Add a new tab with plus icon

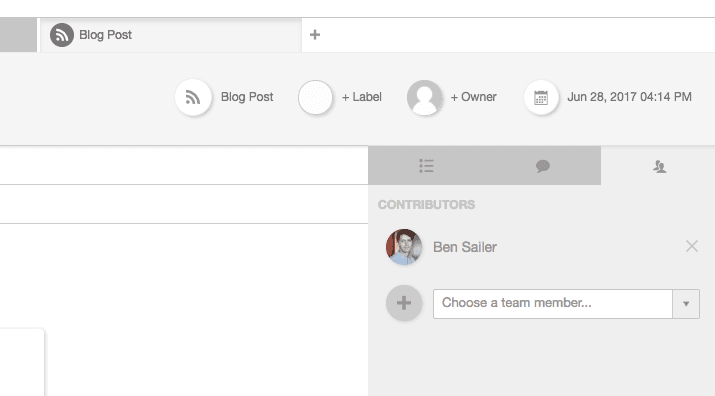(x=315, y=35)
